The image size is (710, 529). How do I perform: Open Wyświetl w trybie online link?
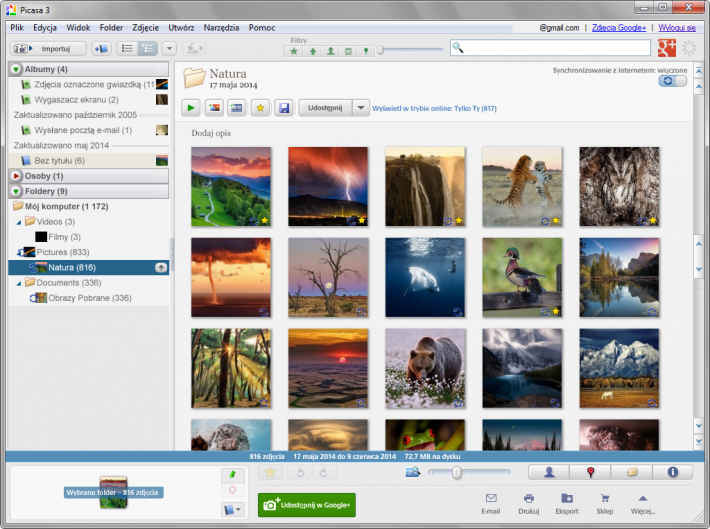(x=434, y=109)
